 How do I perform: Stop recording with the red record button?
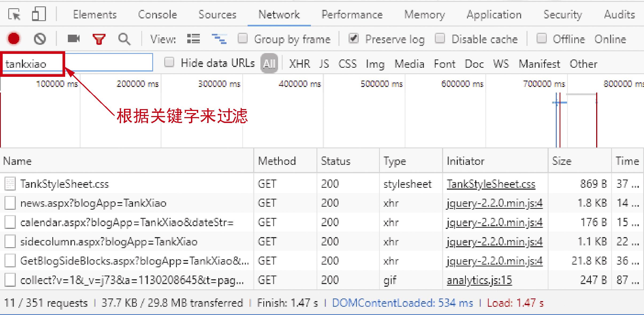[x=14, y=39]
